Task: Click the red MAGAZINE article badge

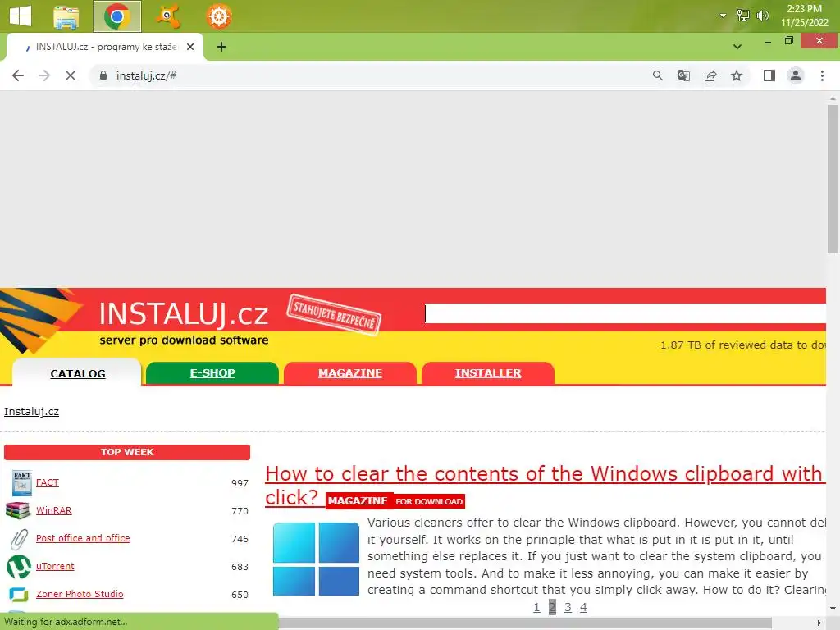Action: (358, 501)
